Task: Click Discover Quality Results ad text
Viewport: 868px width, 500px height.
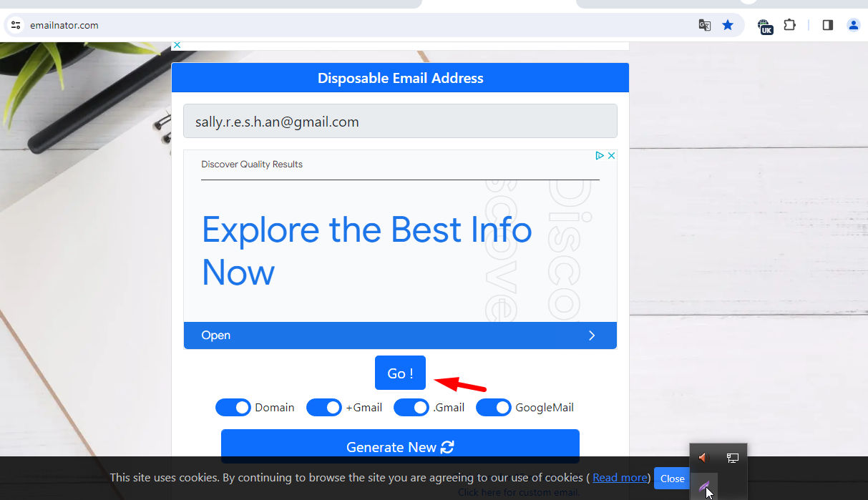Action: (252, 165)
